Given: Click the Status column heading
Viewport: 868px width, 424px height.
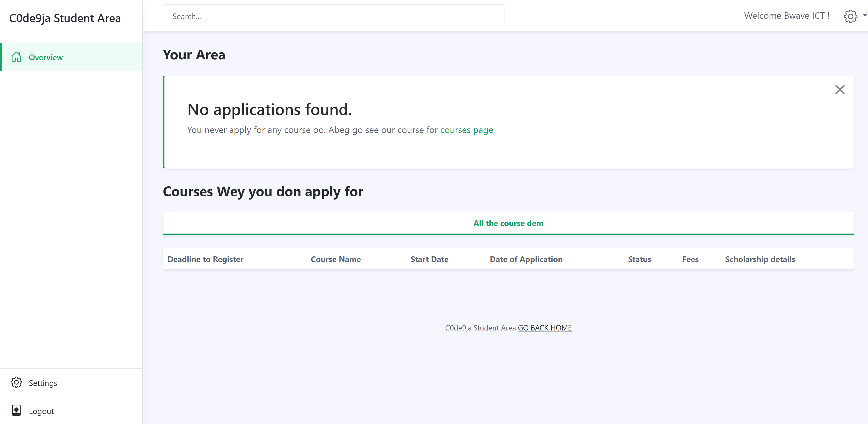Looking at the screenshot, I should (639, 259).
